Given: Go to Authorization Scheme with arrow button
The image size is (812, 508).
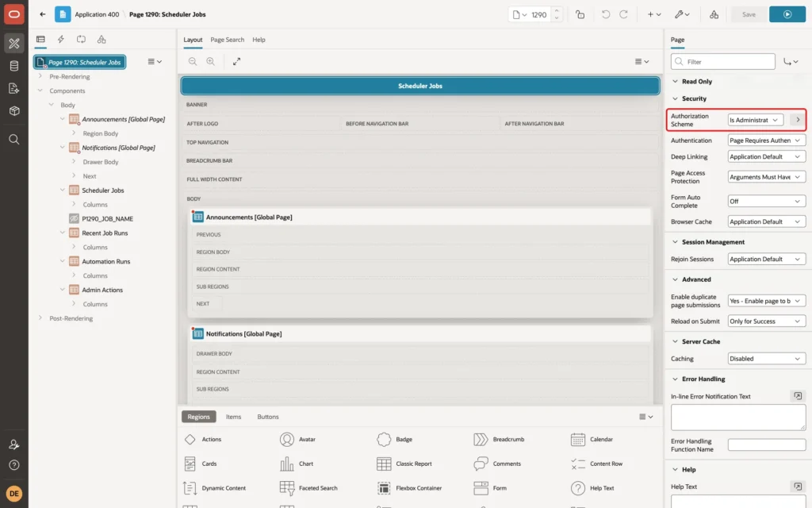Looking at the screenshot, I should [x=798, y=120].
